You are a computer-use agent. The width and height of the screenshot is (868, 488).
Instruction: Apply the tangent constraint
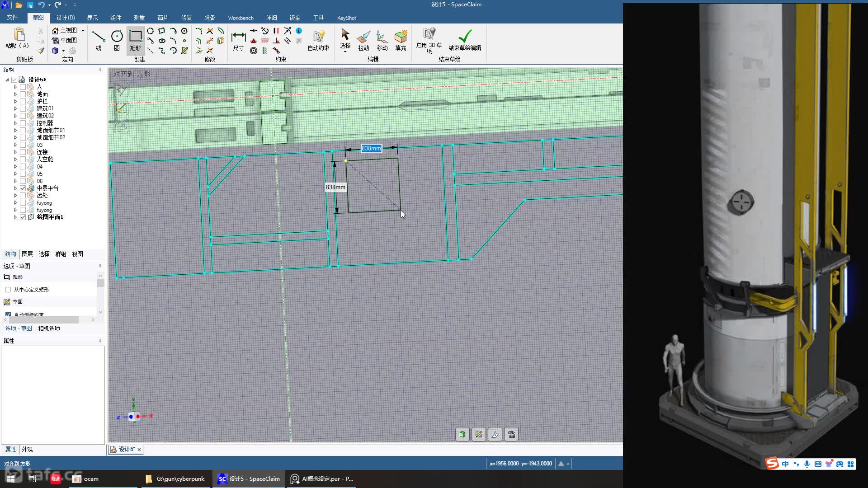coord(276,51)
